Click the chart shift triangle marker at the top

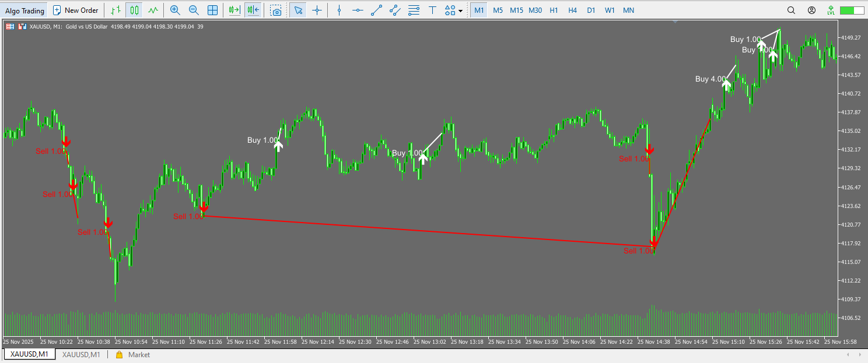tap(675, 22)
